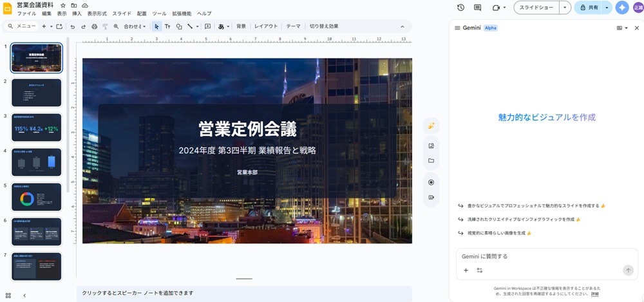Open the 配置 menu
The height and width of the screenshot is (302, 644).
tap(142, 14)
